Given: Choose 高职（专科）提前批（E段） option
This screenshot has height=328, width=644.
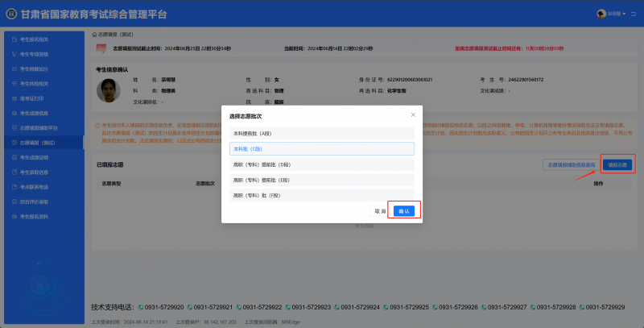Looking at the screenshot, I should pyautogui.click(x=321, y=180).
